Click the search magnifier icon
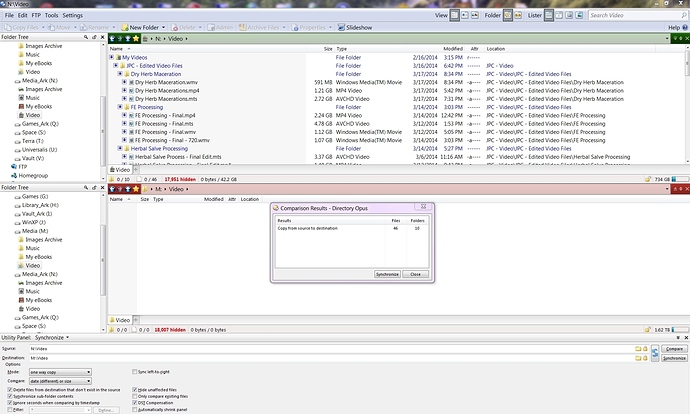Image resolution: width=690 pixels, height=414 pixels. click(684, 15)
